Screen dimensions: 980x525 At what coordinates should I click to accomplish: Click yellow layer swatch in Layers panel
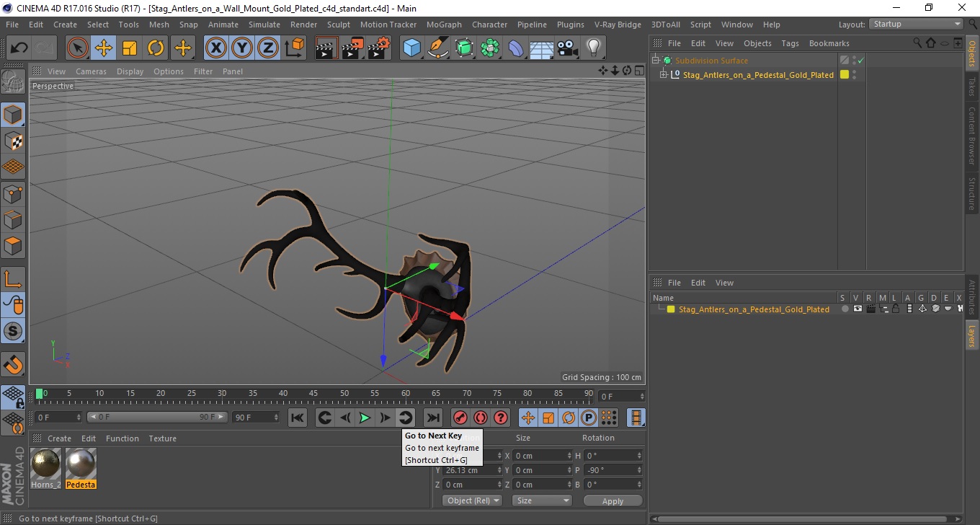pos(671,309)
